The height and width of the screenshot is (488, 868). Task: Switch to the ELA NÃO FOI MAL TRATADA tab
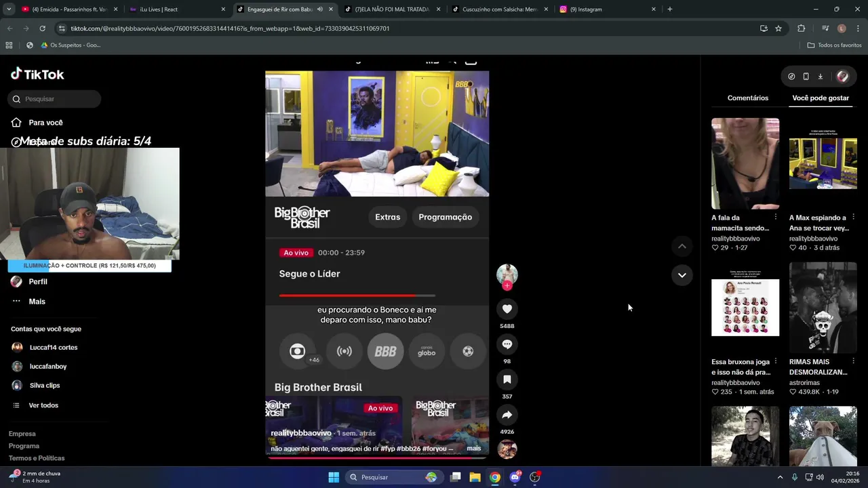pyautogui.click(x=392, y=9)
